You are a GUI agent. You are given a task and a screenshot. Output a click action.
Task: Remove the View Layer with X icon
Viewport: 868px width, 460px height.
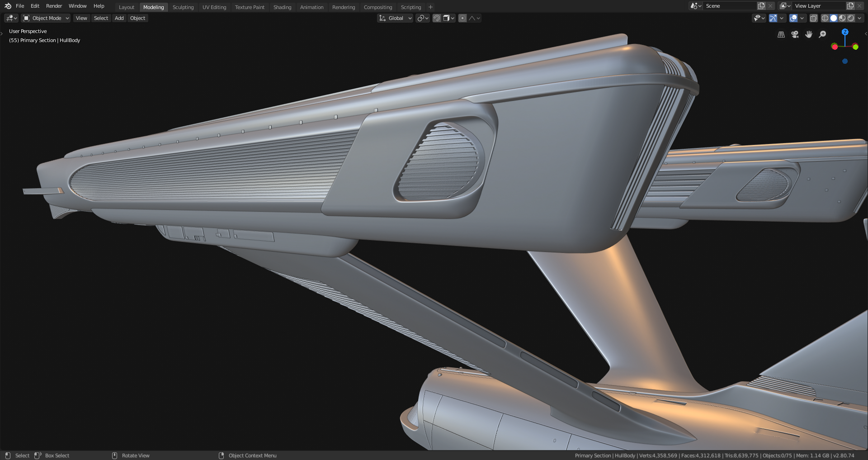859,6
